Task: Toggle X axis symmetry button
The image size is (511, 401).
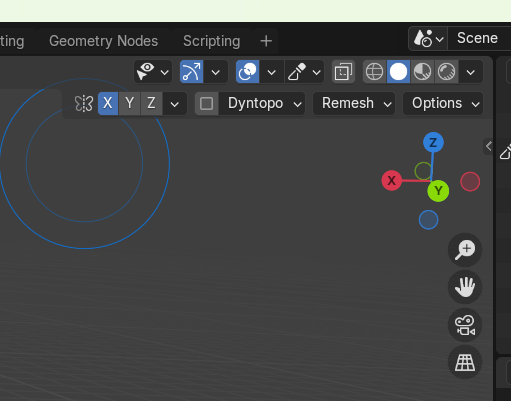Action: pyautogui.click(x=108, y=103)
